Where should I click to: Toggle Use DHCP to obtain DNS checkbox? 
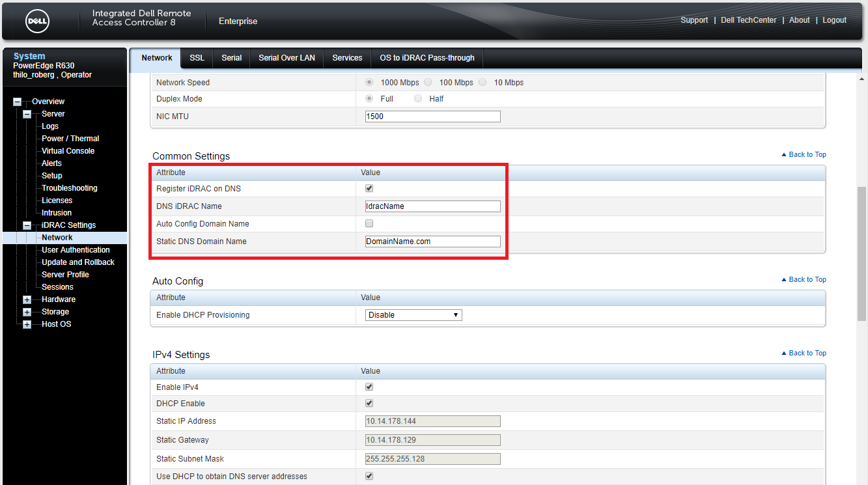tap(369, 477)
